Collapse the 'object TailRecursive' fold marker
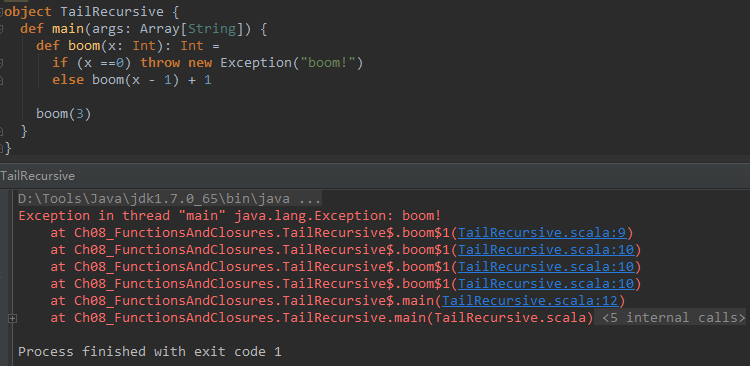This screenshot has height=366, width=750. 1,12
